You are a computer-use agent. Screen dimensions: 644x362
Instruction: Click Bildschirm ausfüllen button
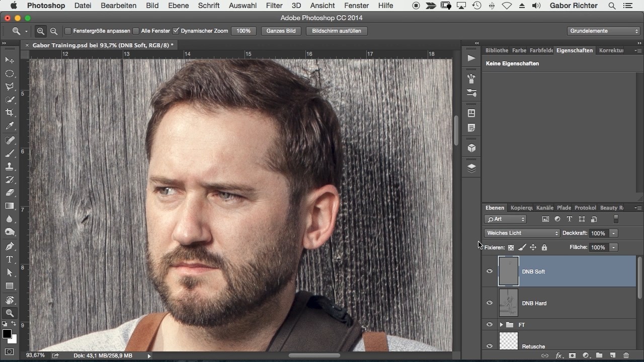coord(337,31)
